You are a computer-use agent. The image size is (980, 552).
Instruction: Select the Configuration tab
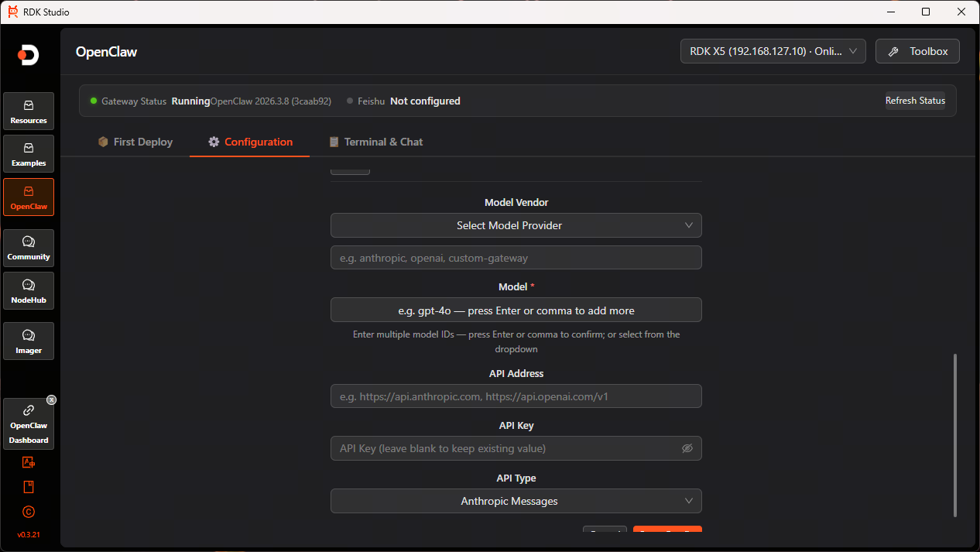(x=250, y=142)
